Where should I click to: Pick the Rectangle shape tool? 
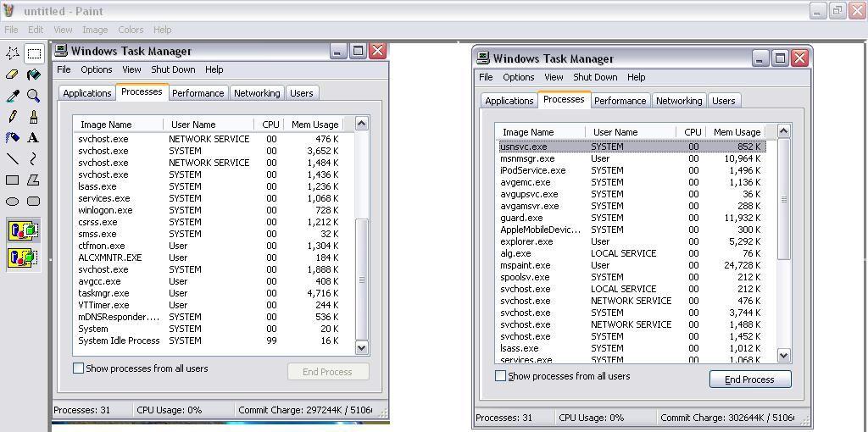13,180
